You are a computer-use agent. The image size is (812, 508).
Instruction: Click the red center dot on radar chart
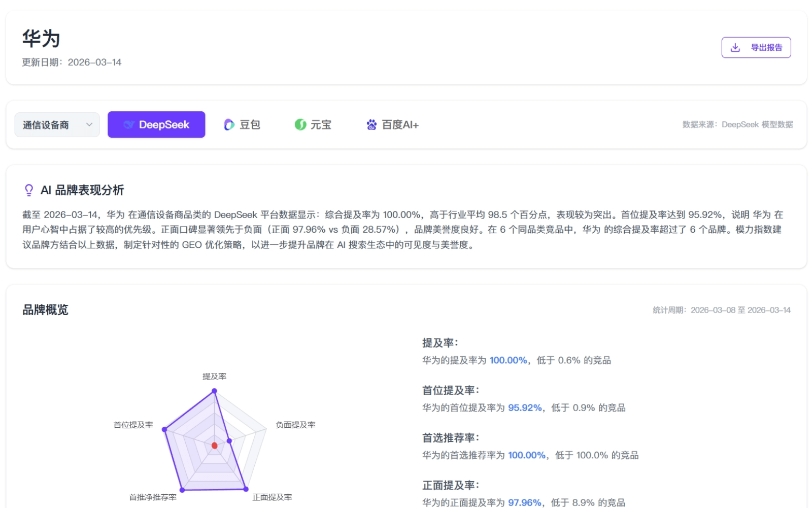point(215,446)
